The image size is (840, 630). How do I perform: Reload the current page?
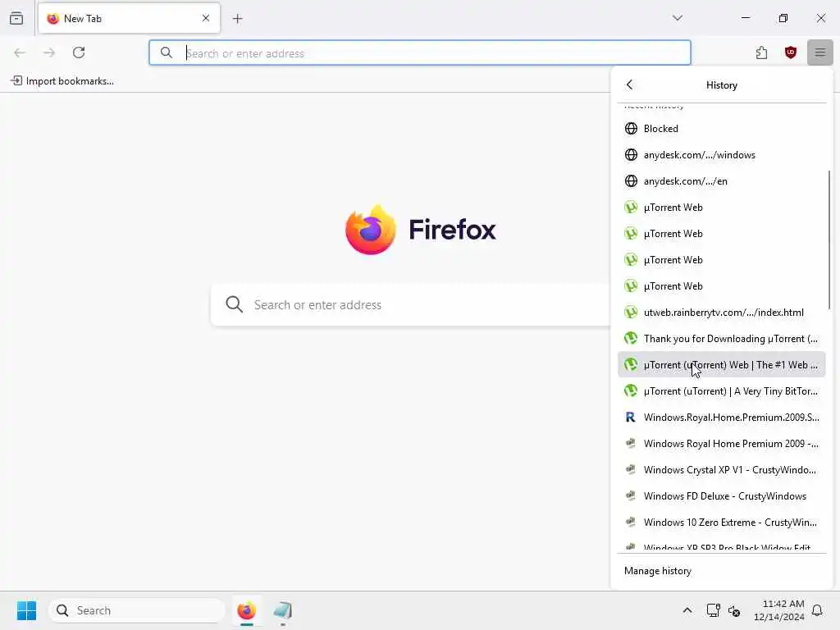(79, 52)
